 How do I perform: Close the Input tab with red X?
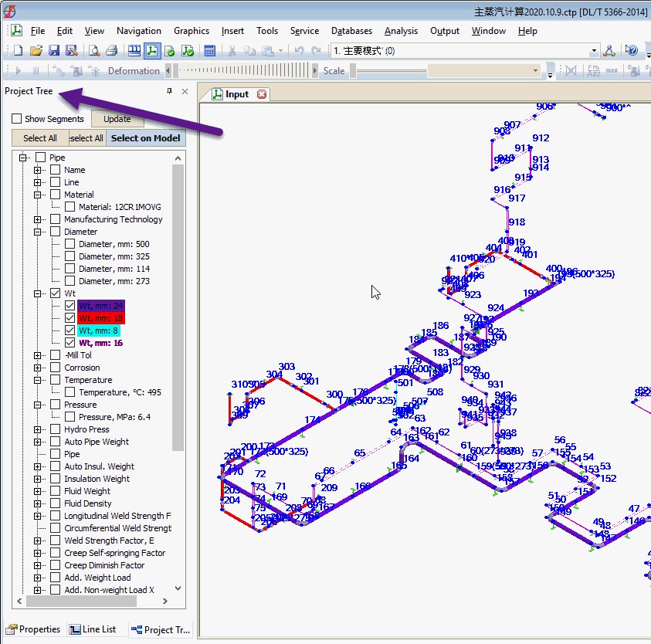[x=262, y=94]
